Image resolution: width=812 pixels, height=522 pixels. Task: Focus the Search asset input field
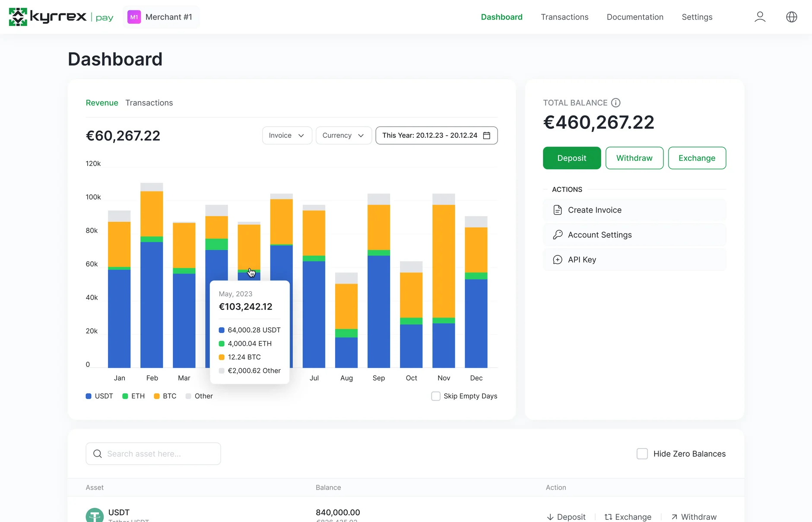(x=153, y=454)
